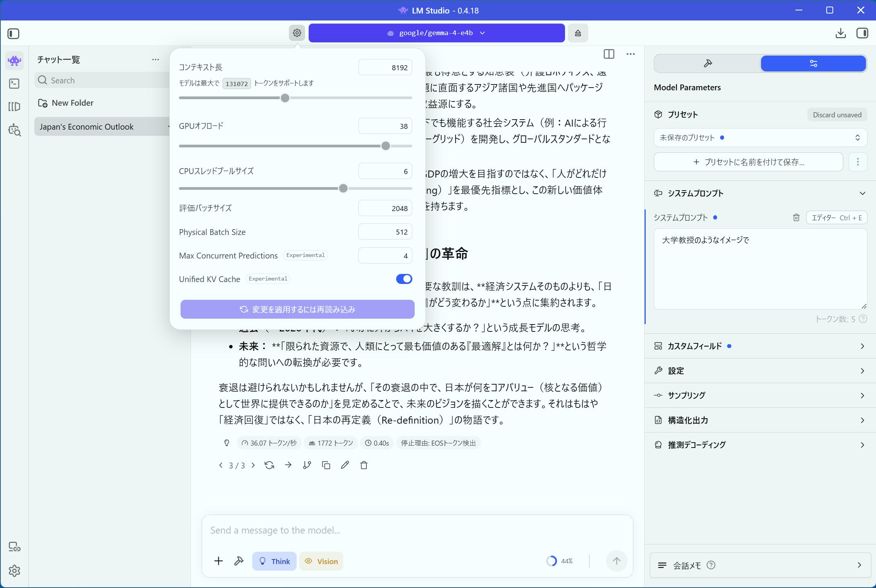
Task: Toggle Think mode
Action: pyautogui.click(x=274, y=561)
